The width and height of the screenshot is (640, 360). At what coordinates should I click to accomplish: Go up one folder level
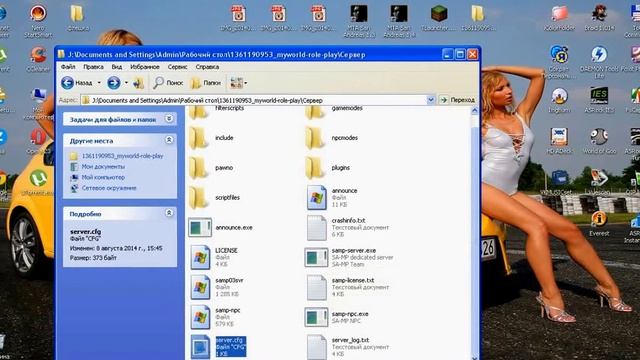tap(139, 83)
